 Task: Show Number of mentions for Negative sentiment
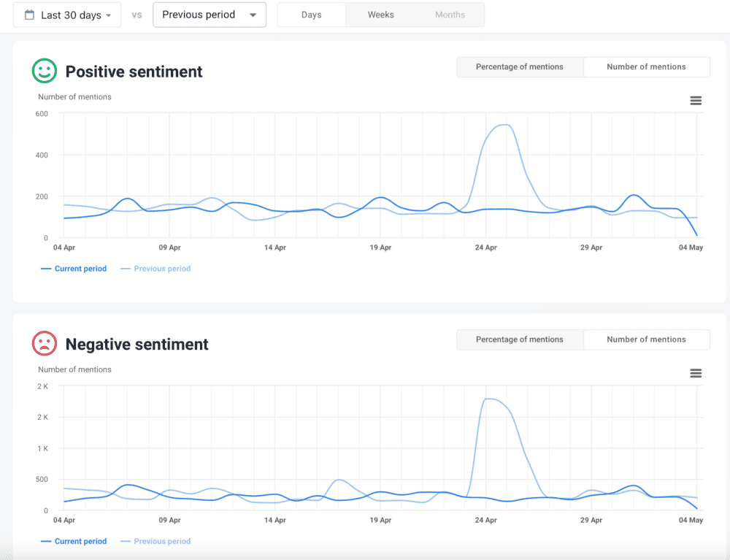coord(646,340)
